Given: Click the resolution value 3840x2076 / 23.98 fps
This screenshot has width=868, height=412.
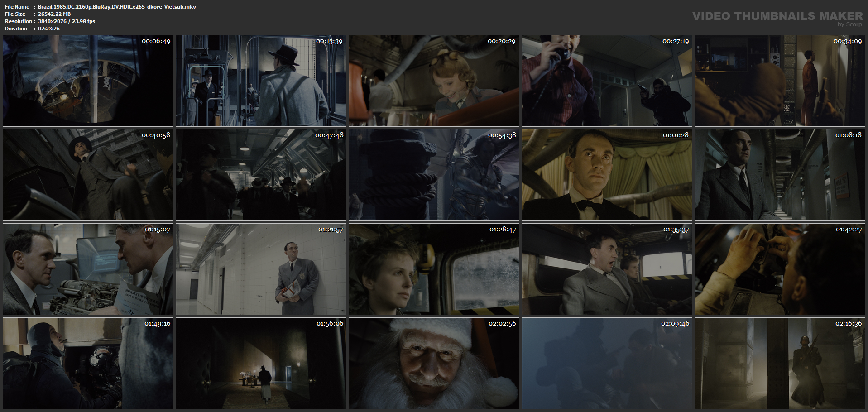Looking at the screenshot, I should tap(67, 21).
